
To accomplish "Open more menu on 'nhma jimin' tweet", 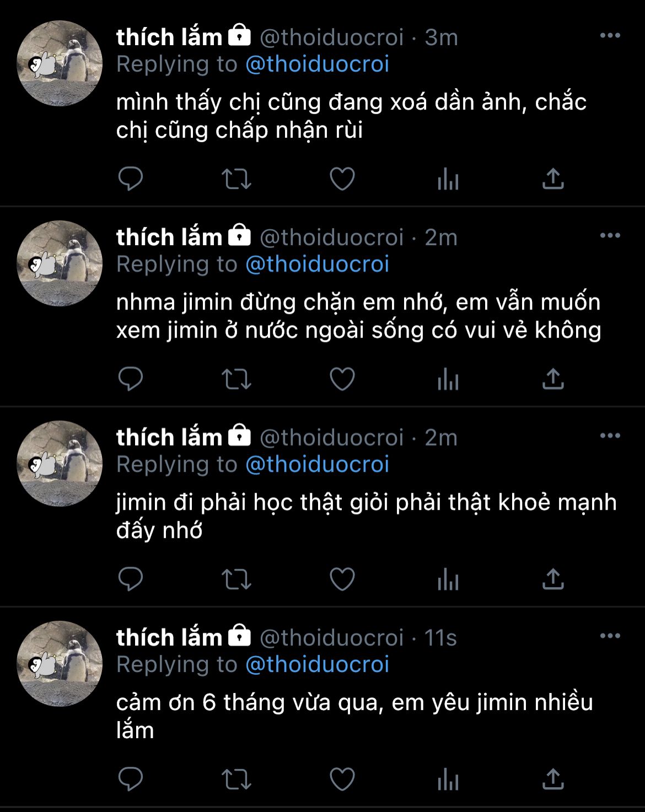I will tap(610, 236).
